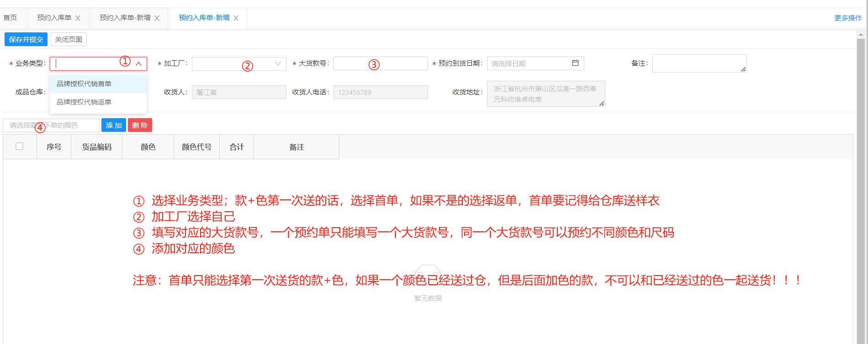Open the 预约入库单 tab
This screenshot has width=868, height=344.
point(54,18)
